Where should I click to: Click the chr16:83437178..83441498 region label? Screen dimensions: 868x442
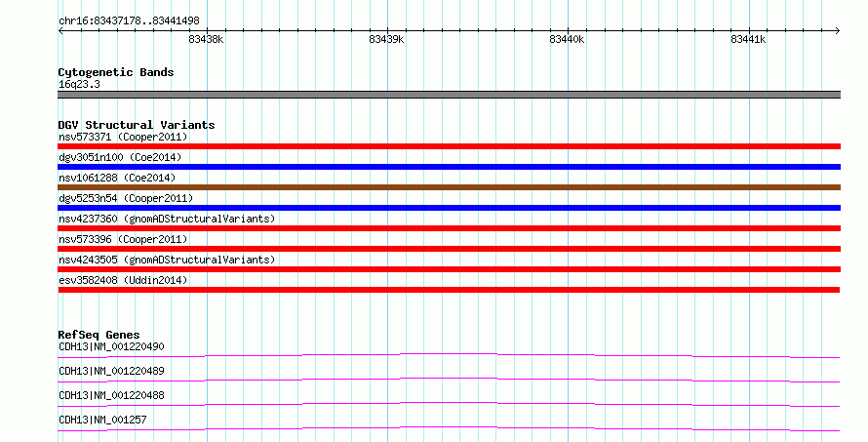click(129, 21)
